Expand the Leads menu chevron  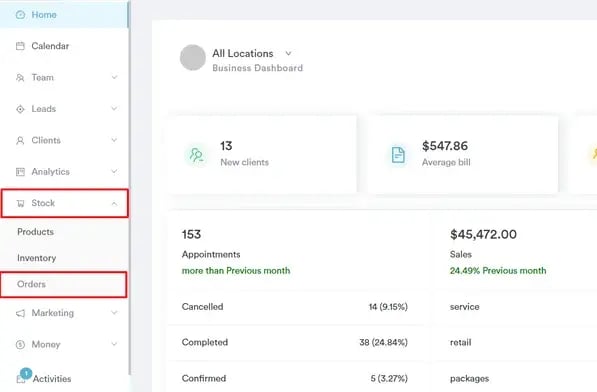coord(114,109)
